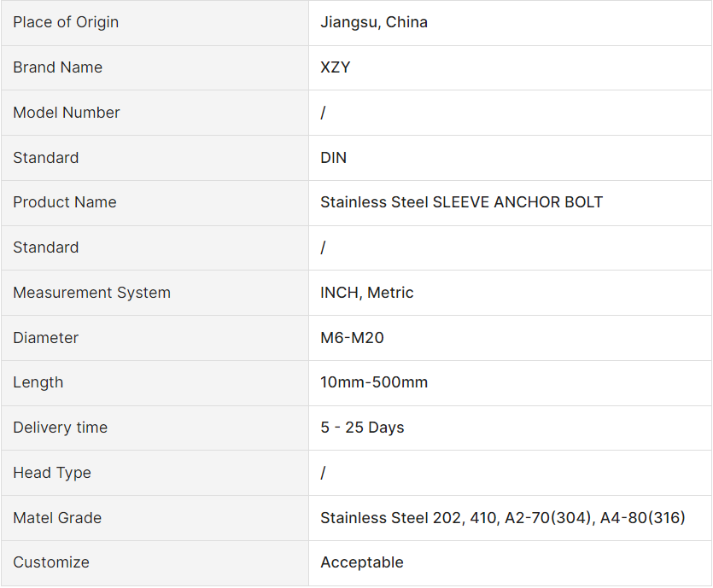Click the stainless steel grades value text
Viewport: 713px width, 588px height.
click(503, 518)
